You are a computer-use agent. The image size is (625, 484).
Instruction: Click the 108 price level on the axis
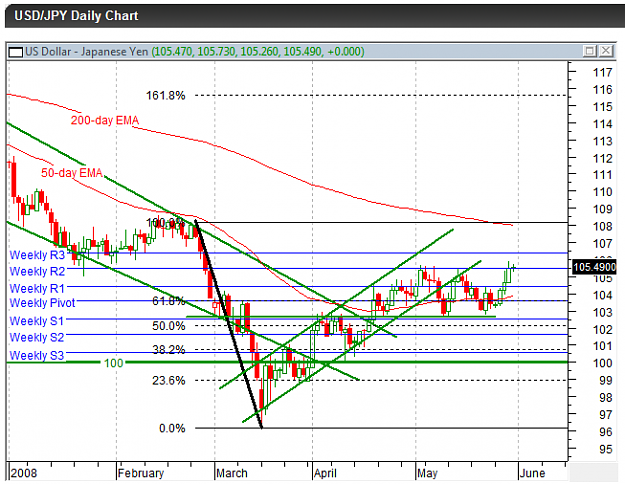coord(602,226)
